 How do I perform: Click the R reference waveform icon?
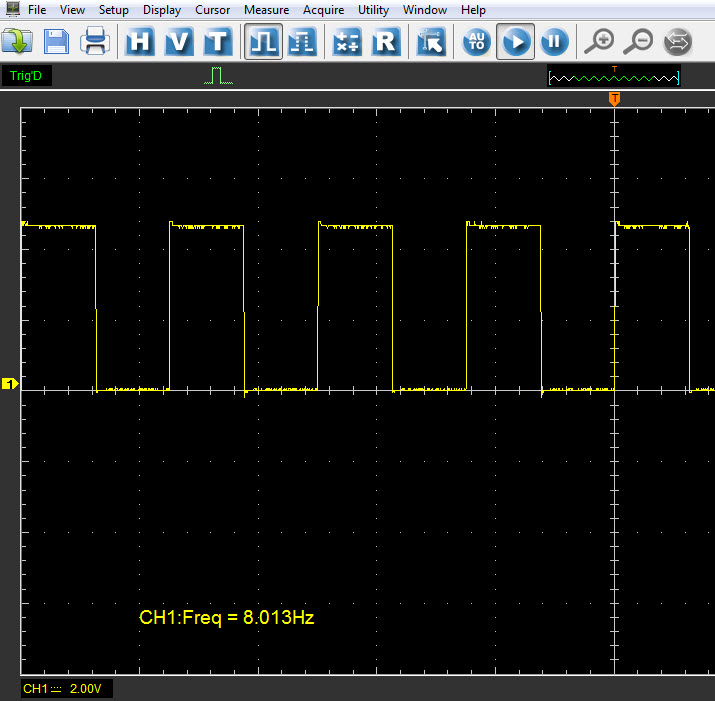click(386, 42)
